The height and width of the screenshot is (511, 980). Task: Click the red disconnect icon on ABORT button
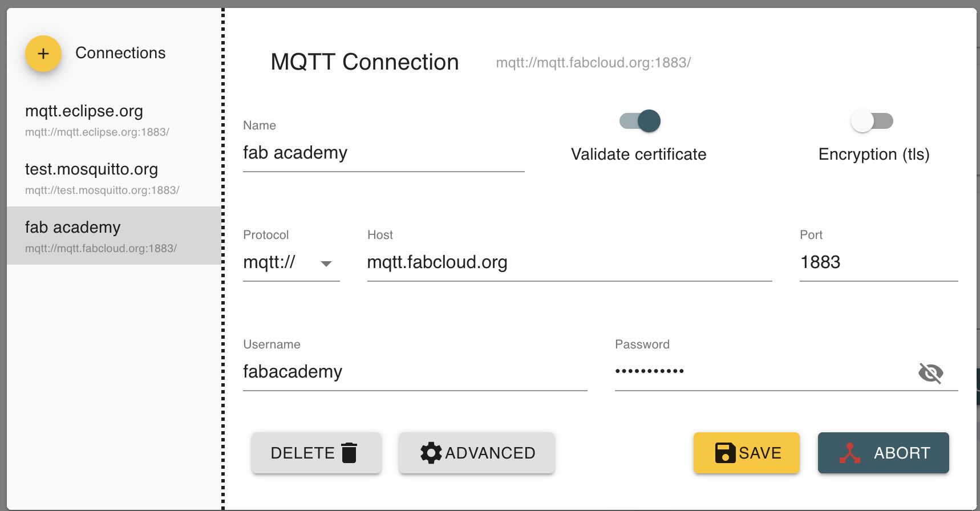851,453
